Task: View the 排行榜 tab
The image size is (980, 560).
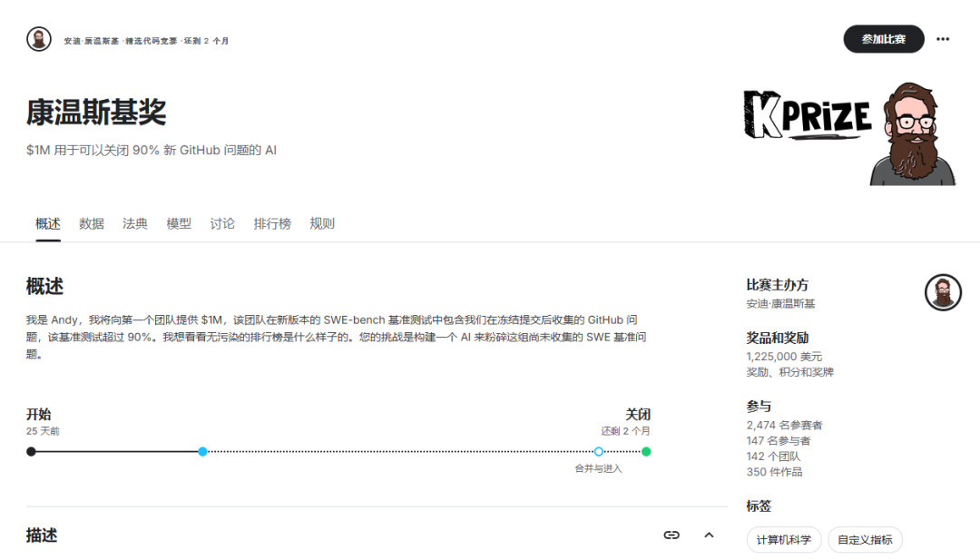Action: 272,224
